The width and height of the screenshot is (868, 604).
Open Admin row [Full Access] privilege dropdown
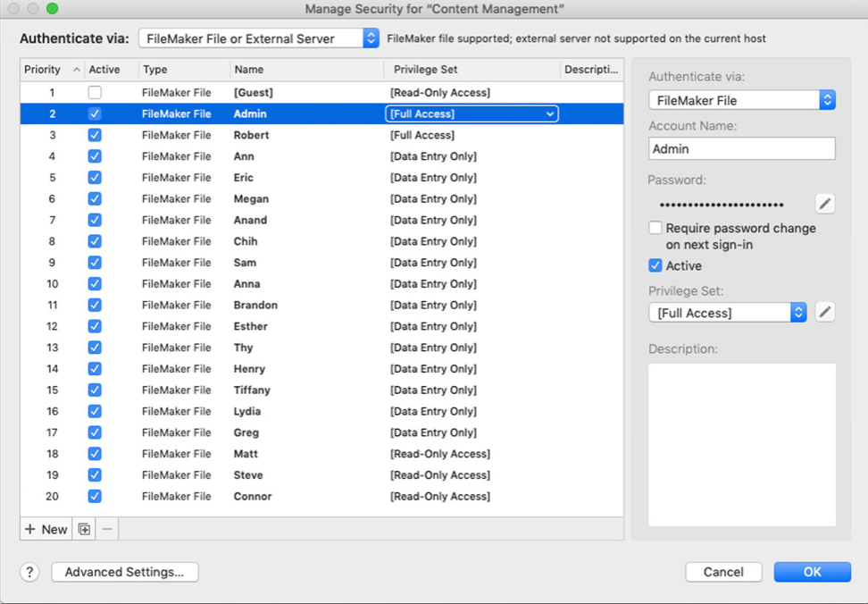point(472,114)
